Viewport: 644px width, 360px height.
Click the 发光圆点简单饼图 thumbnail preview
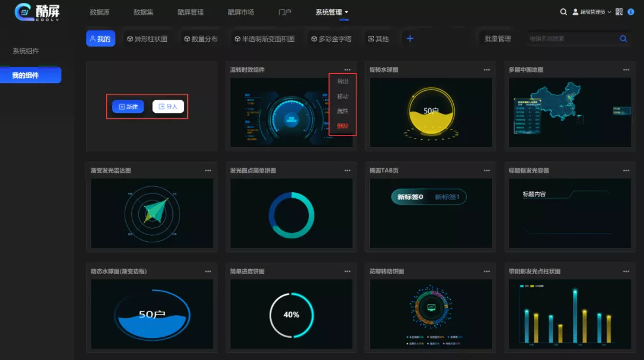point(291,213)
